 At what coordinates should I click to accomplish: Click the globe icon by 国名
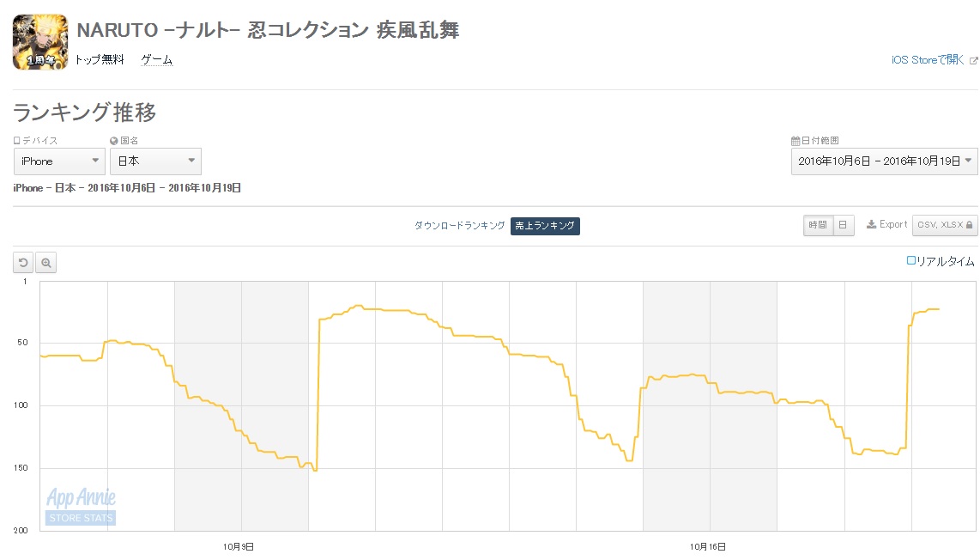(114, 141)
